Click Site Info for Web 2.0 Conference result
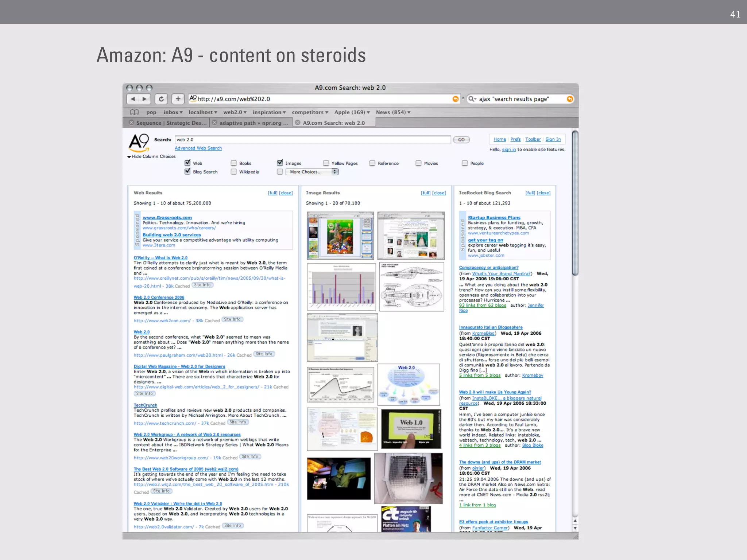 (x=232, y=319)
